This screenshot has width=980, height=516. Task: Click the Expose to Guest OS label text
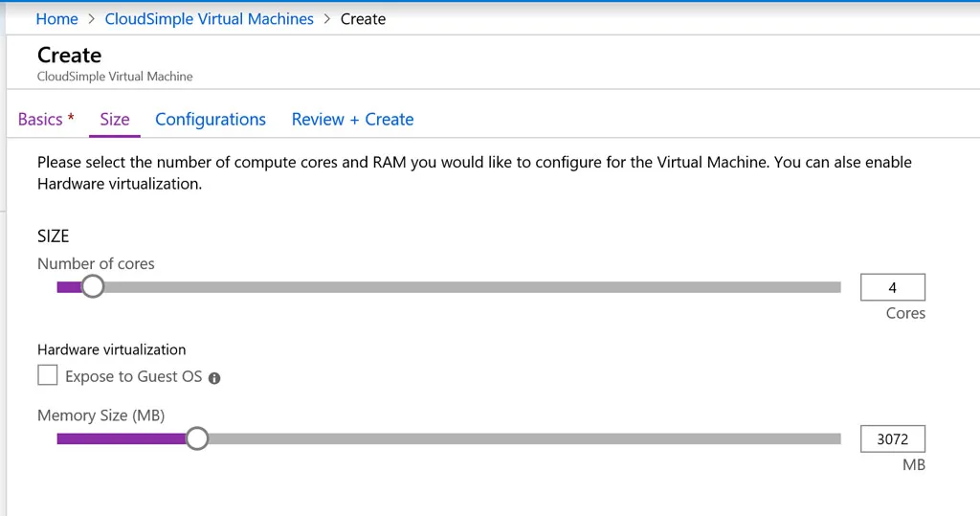click(134, 377)
